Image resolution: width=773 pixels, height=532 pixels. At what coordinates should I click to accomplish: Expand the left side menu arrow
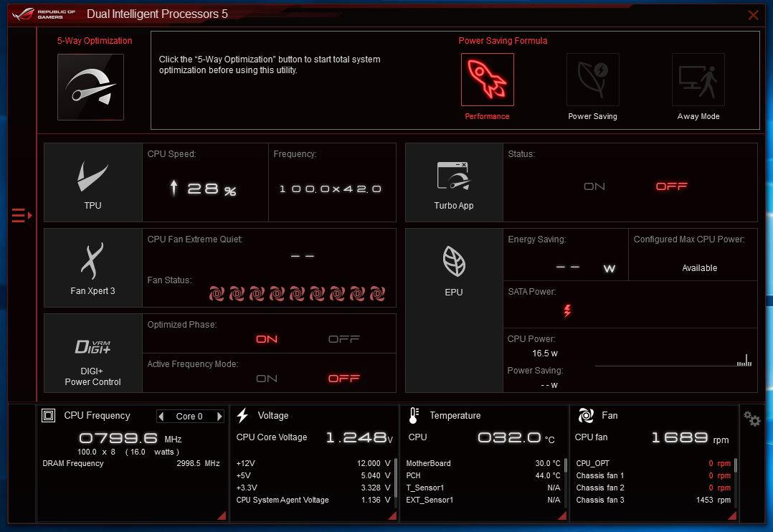pos(22,215)
